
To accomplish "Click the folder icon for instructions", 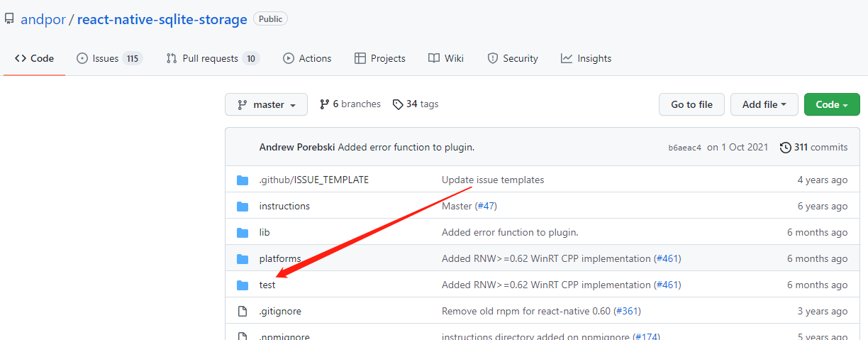I will [243, 207].
